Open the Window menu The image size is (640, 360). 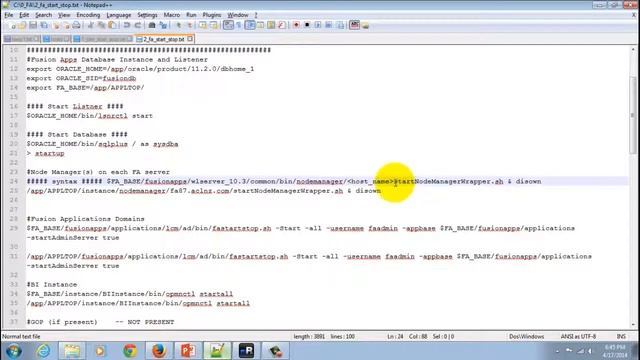point(238,15)
